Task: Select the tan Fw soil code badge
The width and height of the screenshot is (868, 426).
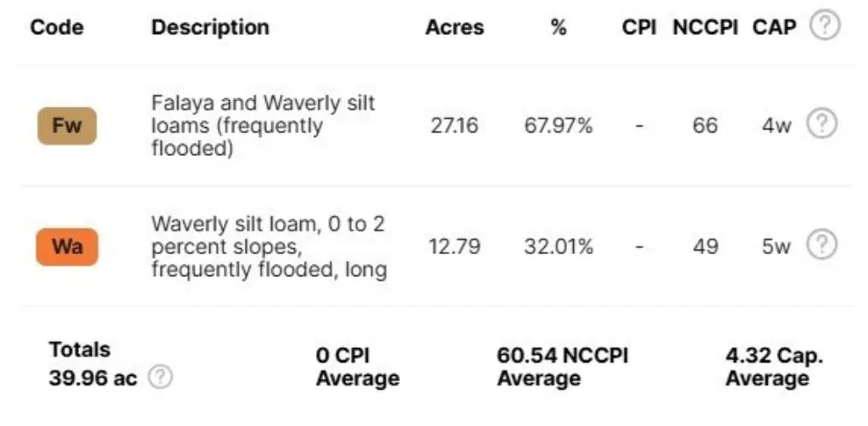Action: click(67, 127)
